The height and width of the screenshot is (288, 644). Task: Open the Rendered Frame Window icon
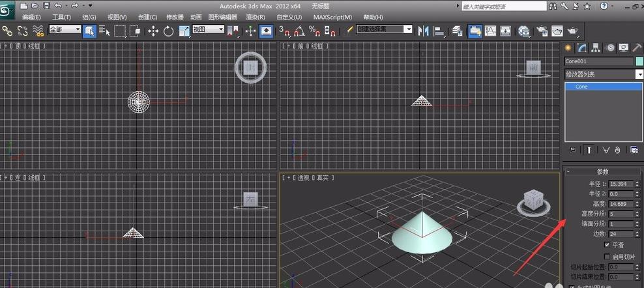pyautogui.click(x=557, y=31)
